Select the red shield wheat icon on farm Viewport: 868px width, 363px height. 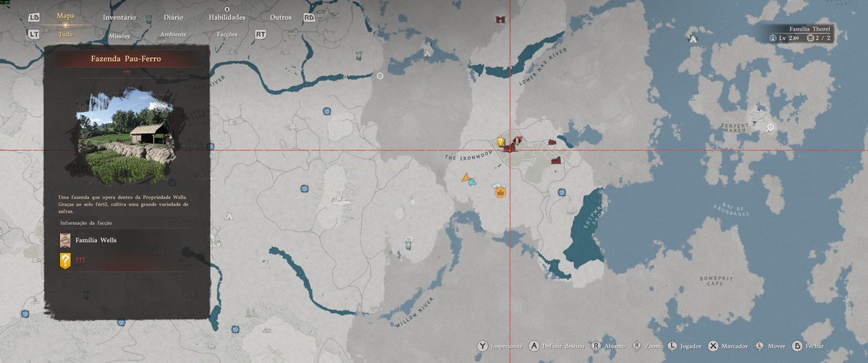(518, 140)
